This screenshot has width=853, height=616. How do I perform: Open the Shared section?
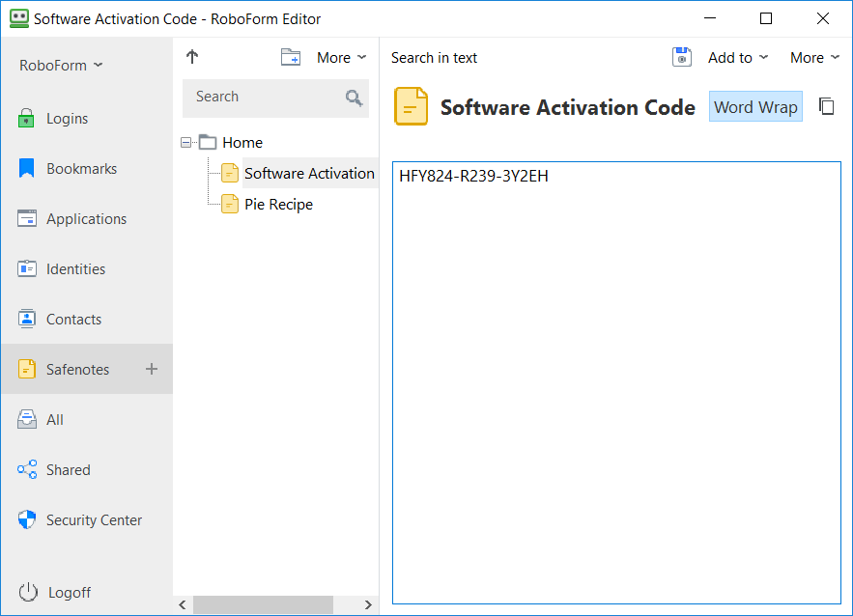pos(87,470)
